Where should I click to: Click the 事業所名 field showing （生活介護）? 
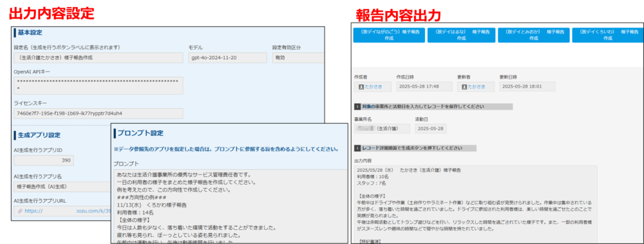point(382,129)
